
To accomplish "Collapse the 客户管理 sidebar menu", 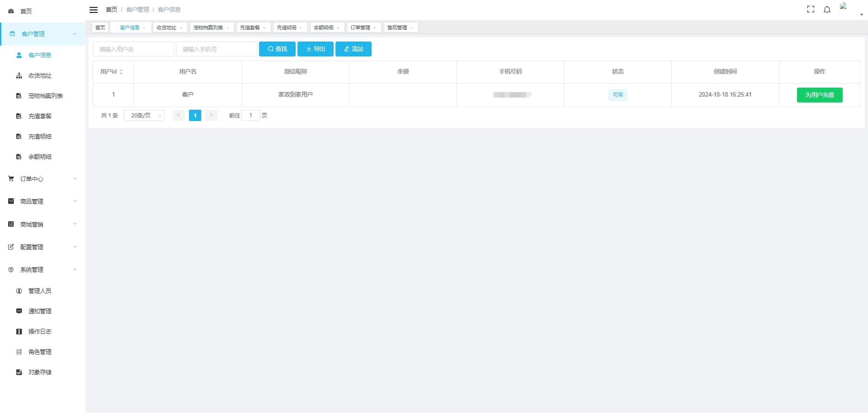I will tap(43, 34).
